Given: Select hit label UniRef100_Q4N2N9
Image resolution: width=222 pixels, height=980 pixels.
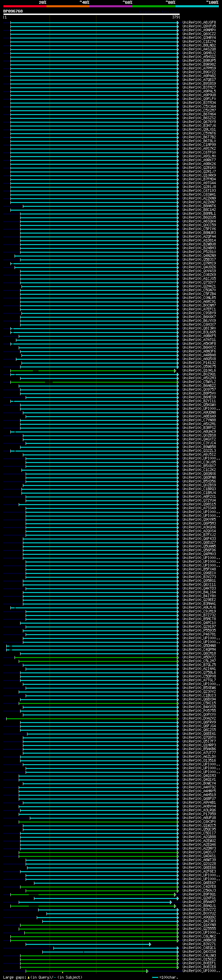Looking at the screenshot, I should point(199,256).
